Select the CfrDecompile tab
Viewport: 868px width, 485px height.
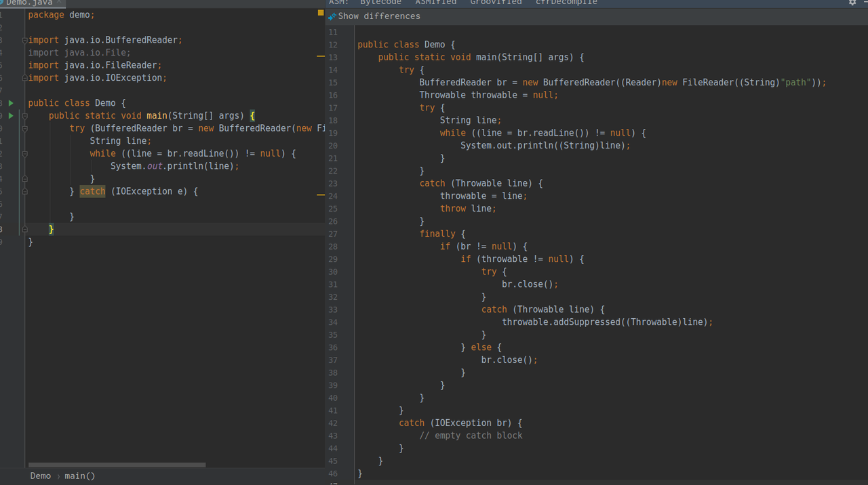click(567, 3)
